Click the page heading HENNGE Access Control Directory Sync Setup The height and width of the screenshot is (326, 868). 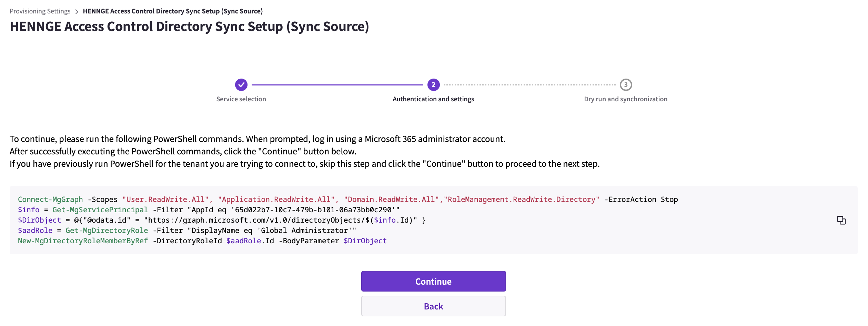189,27
